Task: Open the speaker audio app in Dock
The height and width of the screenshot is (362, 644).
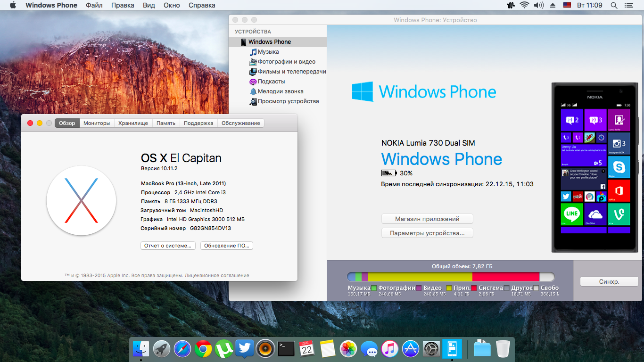Action: click(265, 349)
